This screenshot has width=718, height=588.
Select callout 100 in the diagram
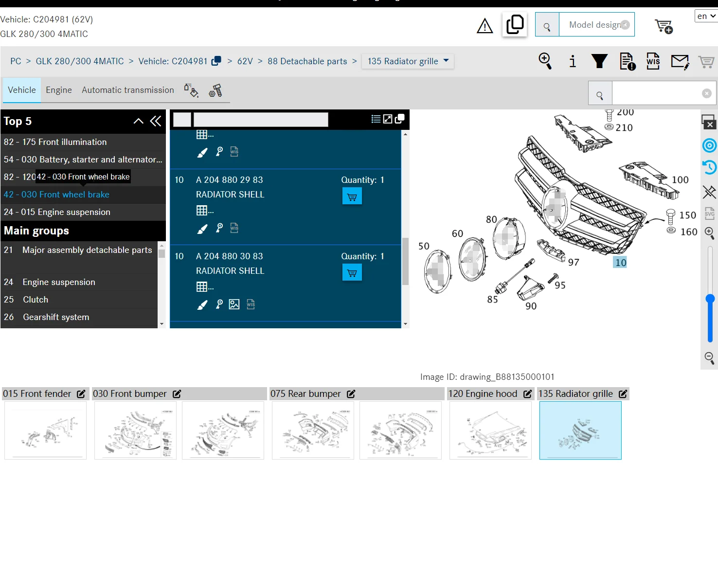pos(680,180)
